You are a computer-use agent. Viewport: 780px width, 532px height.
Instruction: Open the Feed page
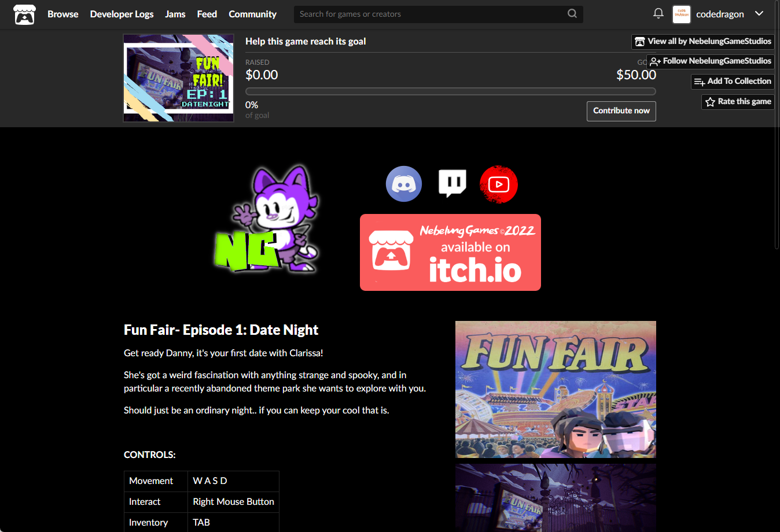[207, 14]
